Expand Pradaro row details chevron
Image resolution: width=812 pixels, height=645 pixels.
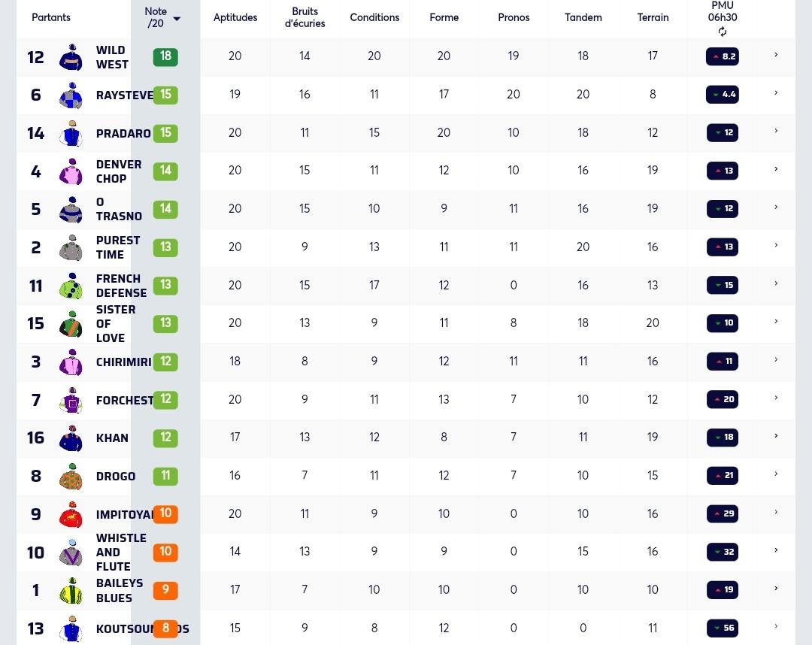(x=776, y=131)
